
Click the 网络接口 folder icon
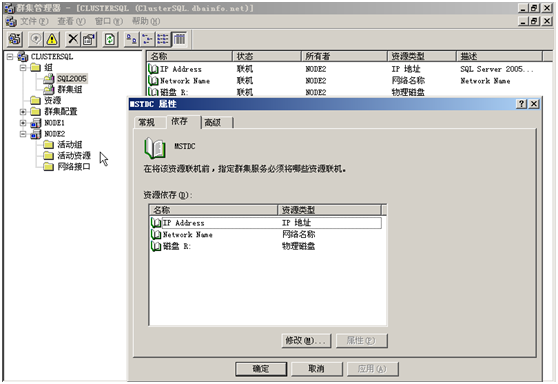49,167
